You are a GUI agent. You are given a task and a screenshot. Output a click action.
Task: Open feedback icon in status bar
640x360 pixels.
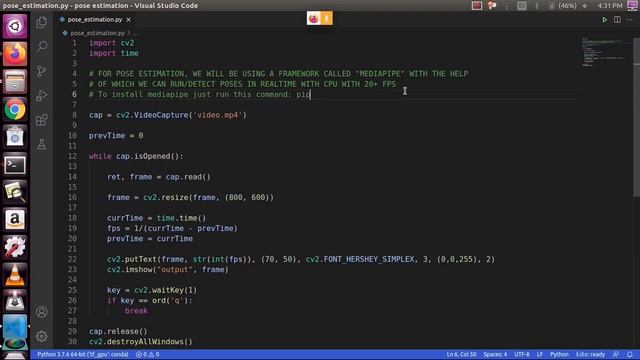point(616,354)
